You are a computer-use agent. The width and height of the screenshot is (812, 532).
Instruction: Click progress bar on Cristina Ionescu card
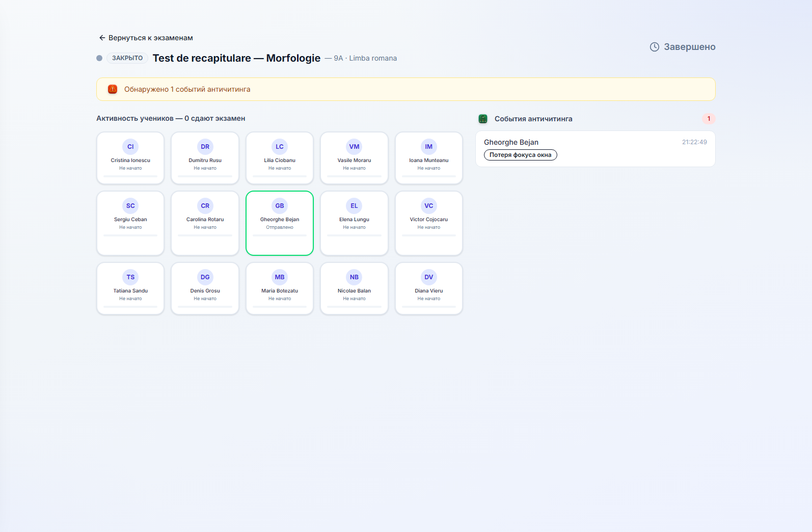point(130,176)
